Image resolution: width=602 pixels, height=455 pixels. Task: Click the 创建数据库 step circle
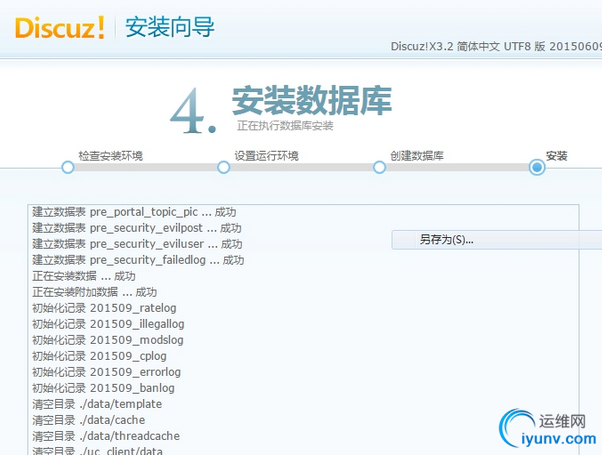380,167
